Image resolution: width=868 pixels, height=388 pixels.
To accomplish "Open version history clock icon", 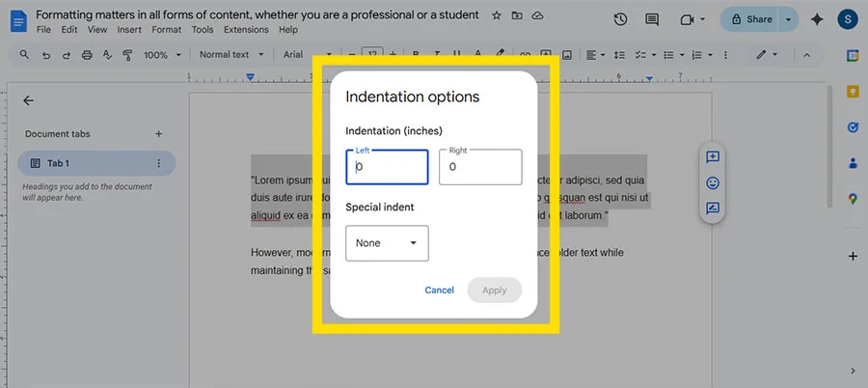I will point(620,19).
